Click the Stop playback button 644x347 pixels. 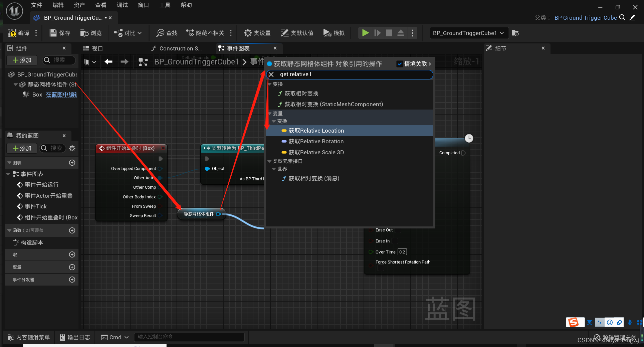pos(389,33)
